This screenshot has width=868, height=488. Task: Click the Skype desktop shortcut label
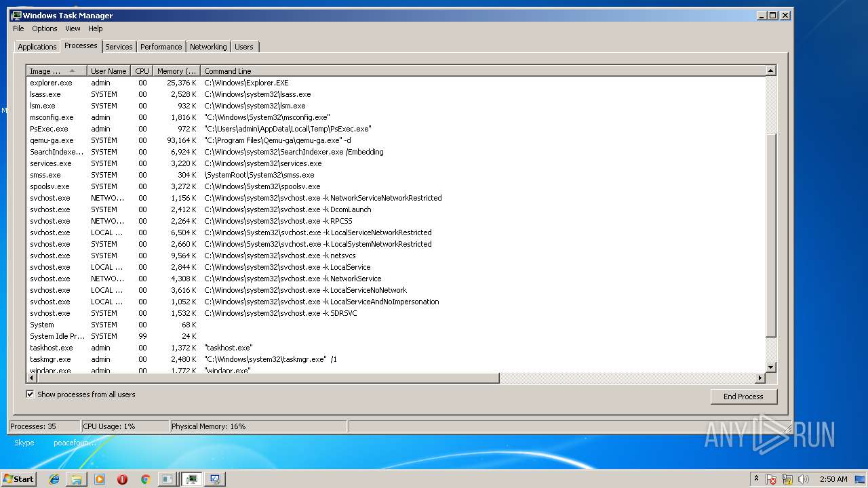24,443
